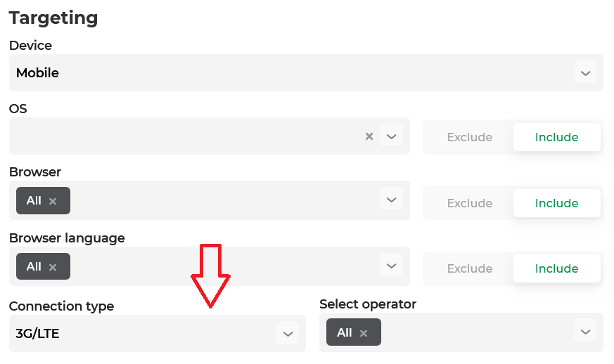Open the OS dropdown chevron
This screenshot has height=364, width=614.
(391, 136)
